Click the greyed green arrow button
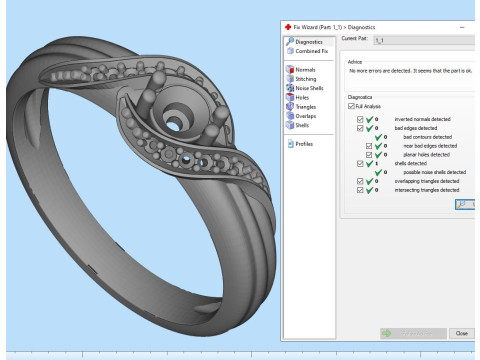Viewport: 480px width, 360px height. coord(413,333)
